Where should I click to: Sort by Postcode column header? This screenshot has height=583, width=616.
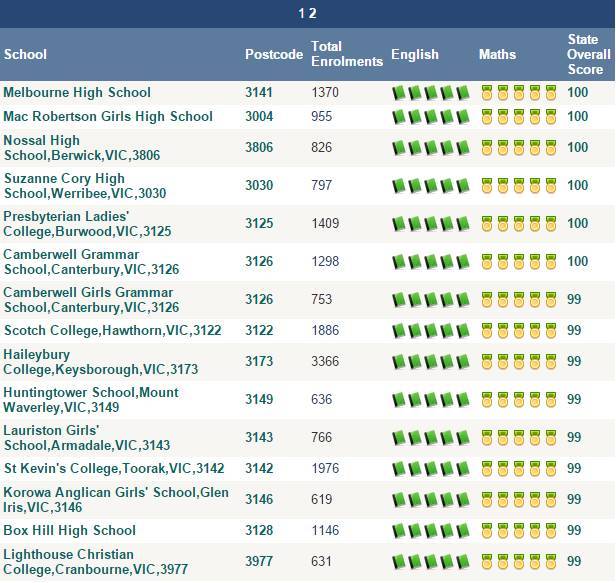coord(274,54)
